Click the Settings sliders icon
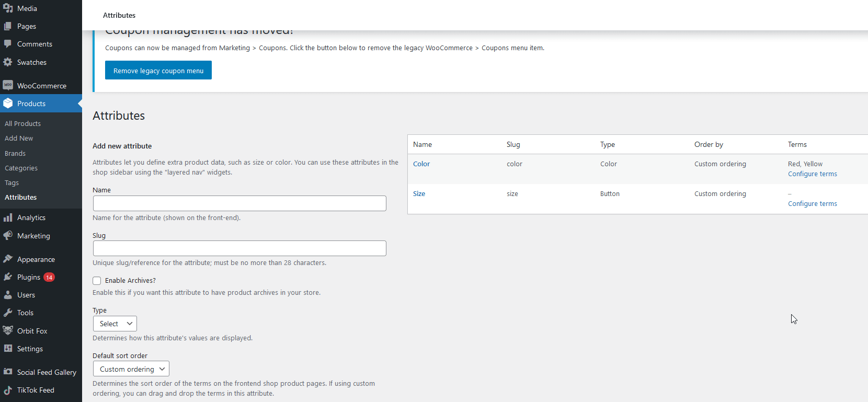Viewport: 868px width, 402px height. coord(8,349)
